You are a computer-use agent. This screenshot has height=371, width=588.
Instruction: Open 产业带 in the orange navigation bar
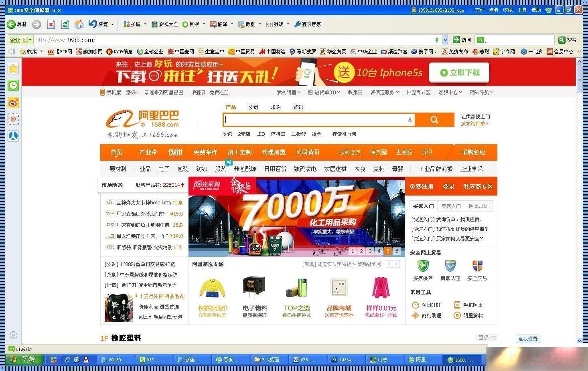pyautogui.click(x=148, y=152)
